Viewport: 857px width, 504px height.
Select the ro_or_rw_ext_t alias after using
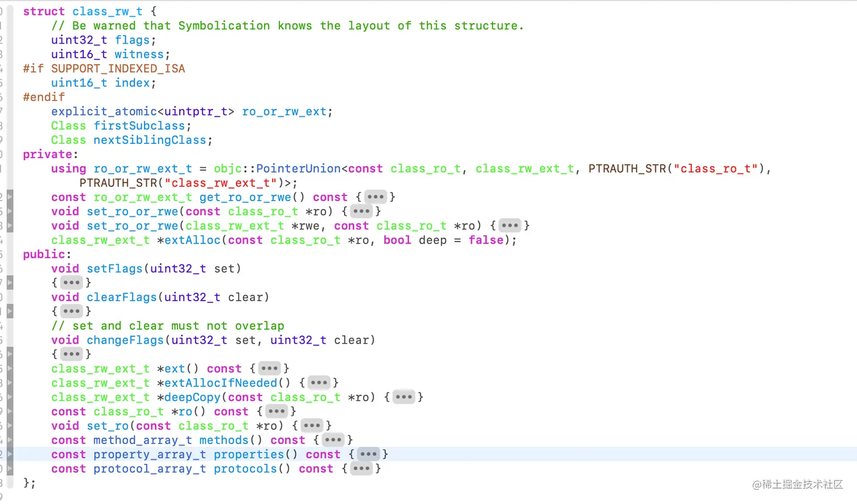pyautogui.click(x=143, y=169)
